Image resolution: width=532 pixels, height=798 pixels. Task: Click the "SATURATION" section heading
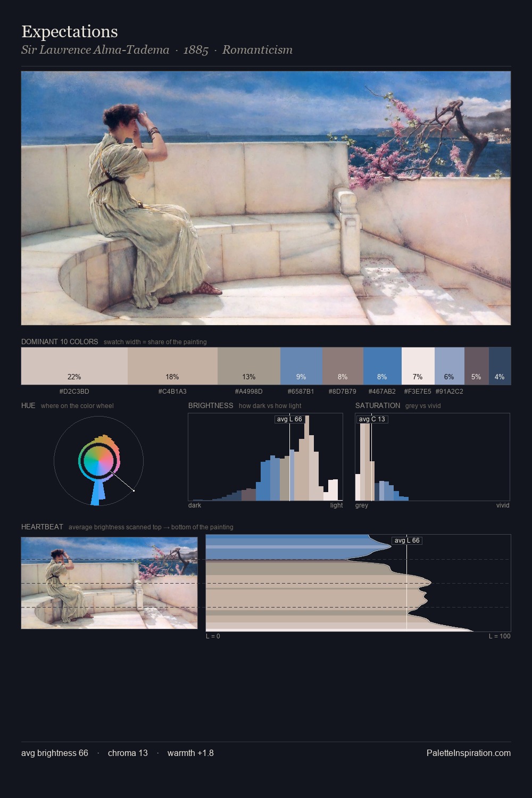pyautogui.click(x=378, y=405)
